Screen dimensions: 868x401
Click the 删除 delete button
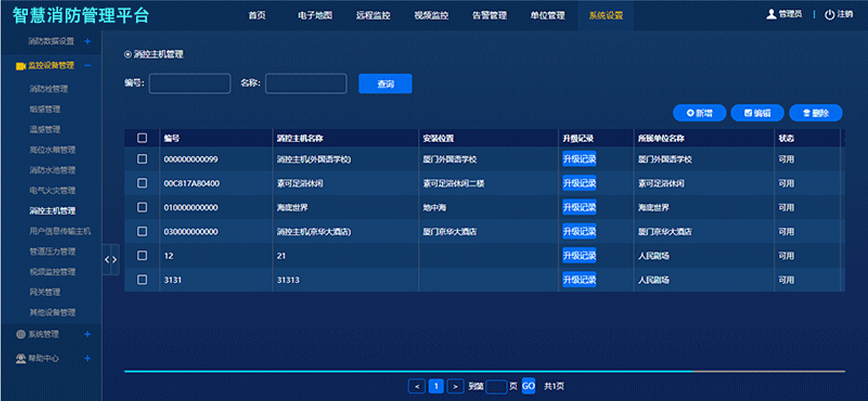(x=816, y=113)
